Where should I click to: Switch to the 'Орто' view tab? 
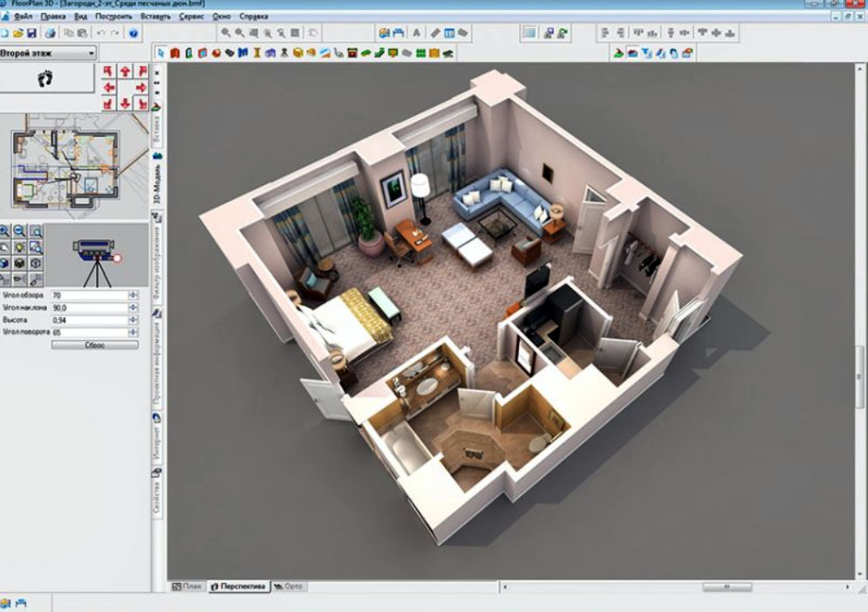coord(289,586)
